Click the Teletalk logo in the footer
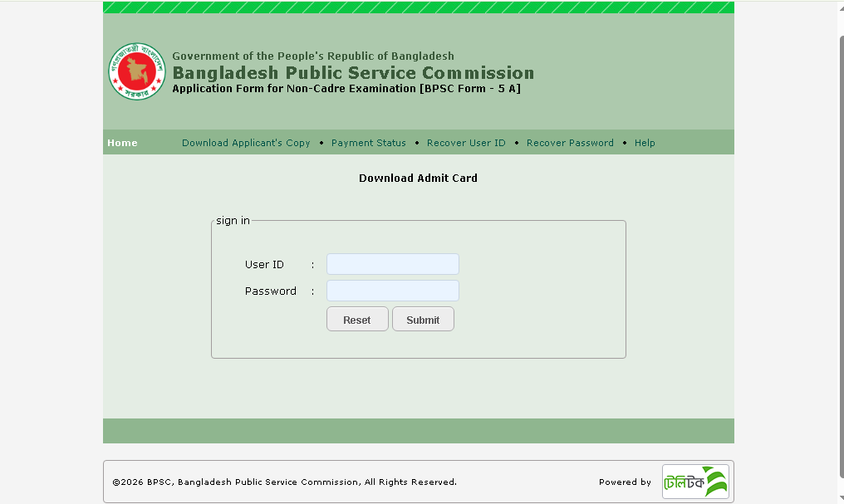 [x=695, y=482]
